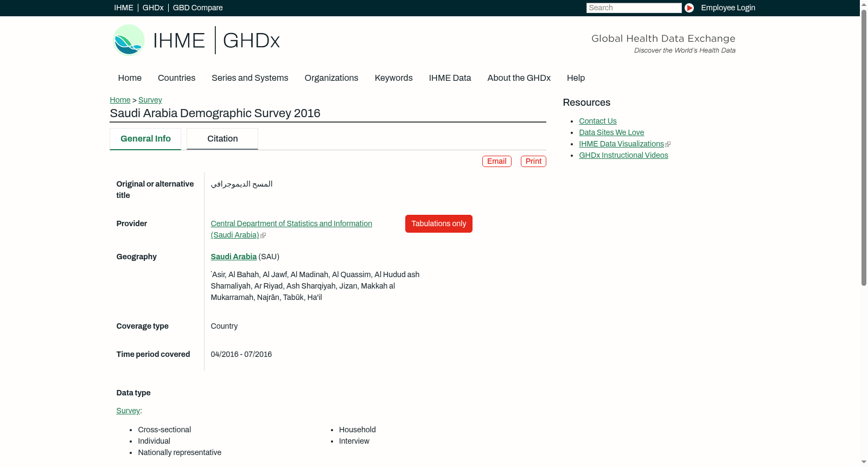Click the page vertical scrollbar thumb

[x=864, y=146]
